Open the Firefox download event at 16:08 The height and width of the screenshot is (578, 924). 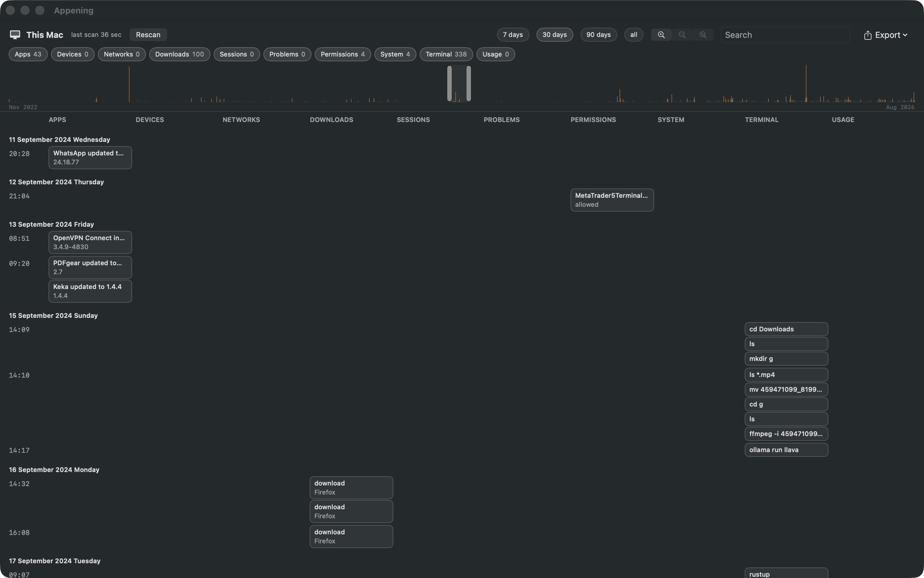tap(351, 536)
